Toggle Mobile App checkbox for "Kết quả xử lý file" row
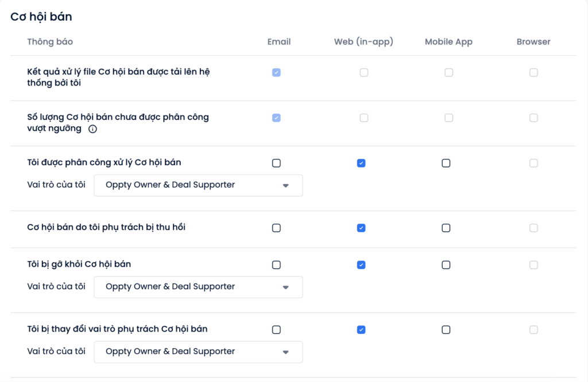The height and width of the screenshot is (382, 588). tap(448, 73)
